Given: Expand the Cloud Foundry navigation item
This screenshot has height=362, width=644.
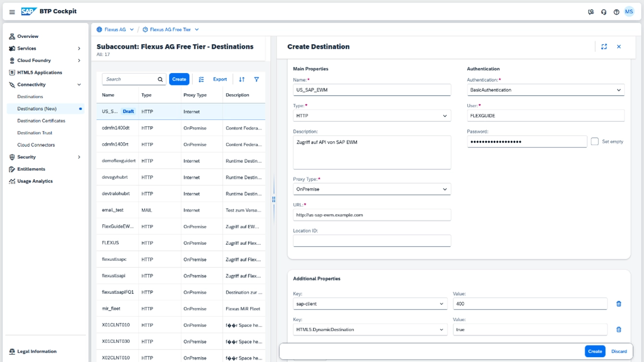Looking at the screenshot, I should pos(79,60).
